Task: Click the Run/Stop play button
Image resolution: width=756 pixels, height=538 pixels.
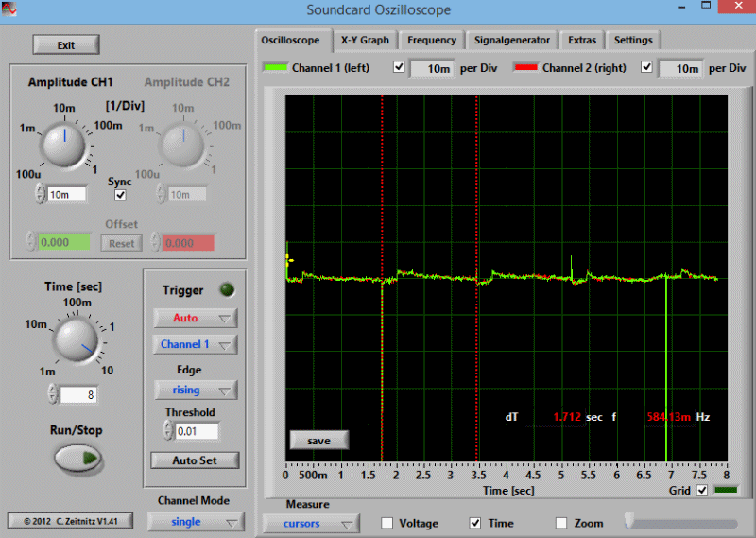Action: click(x=77, y=458)
